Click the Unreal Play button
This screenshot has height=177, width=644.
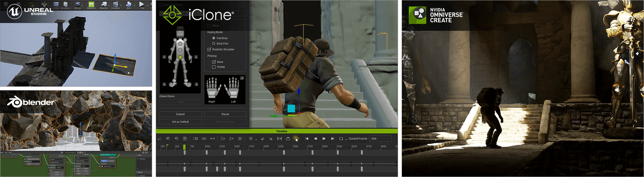142,5
